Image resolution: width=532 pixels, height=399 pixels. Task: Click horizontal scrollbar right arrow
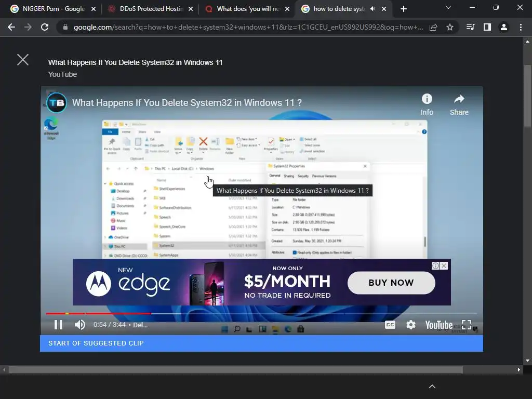(519, 370)
